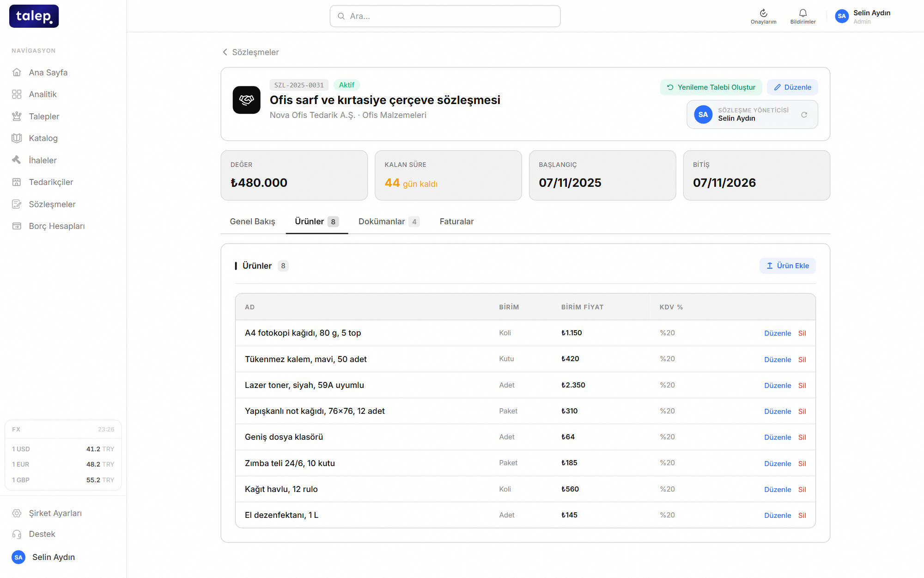This screenshot has width=924, height=578.
Task: Delete the Yapışkanlı not kağıdı row
Action: (802, 412)
